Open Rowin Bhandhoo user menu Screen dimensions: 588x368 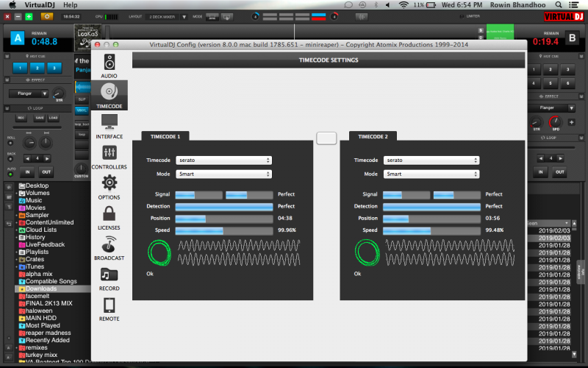(518, 5)
